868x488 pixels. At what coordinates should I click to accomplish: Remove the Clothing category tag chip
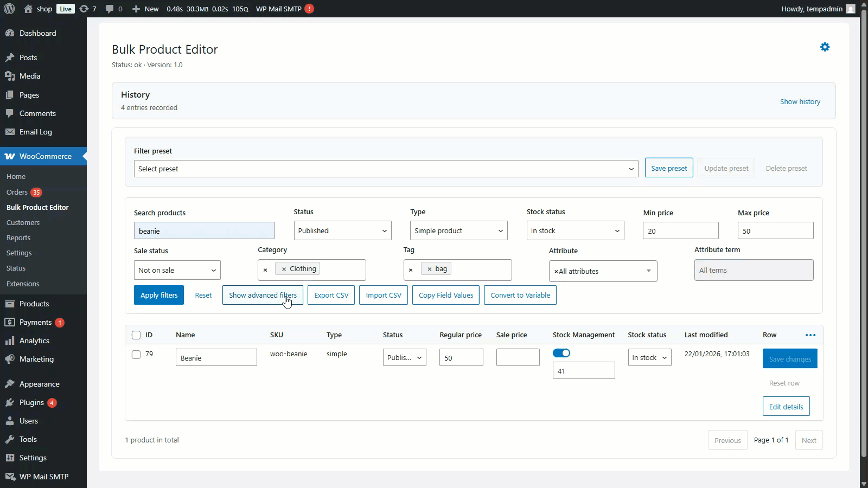pyautogui.click(x=284, y=269)
